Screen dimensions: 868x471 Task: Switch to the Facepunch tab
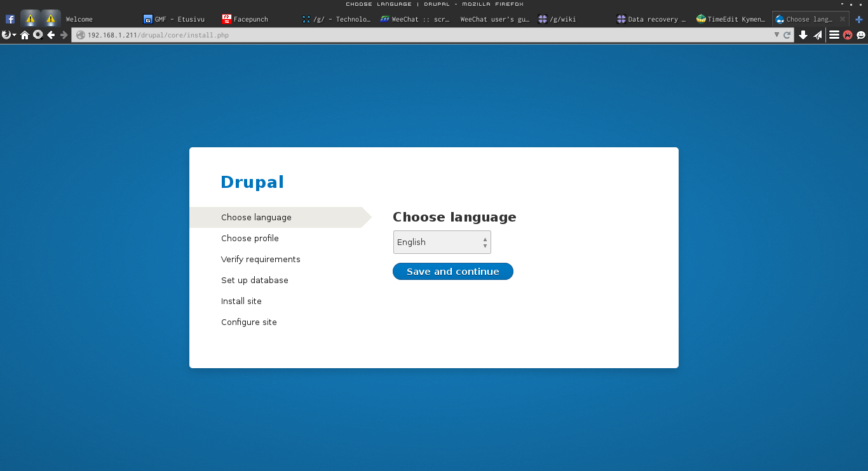tap(257, 19)
